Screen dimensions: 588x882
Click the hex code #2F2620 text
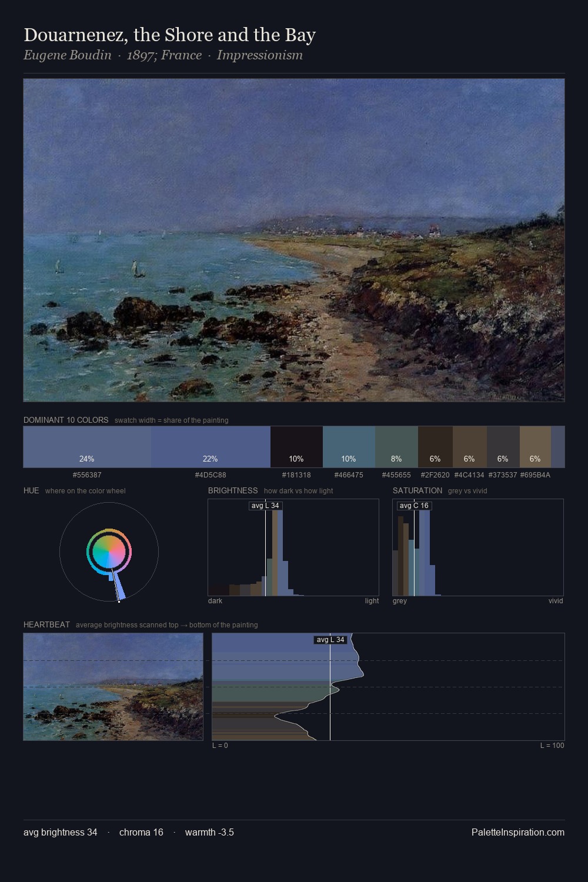pos(435,475)
